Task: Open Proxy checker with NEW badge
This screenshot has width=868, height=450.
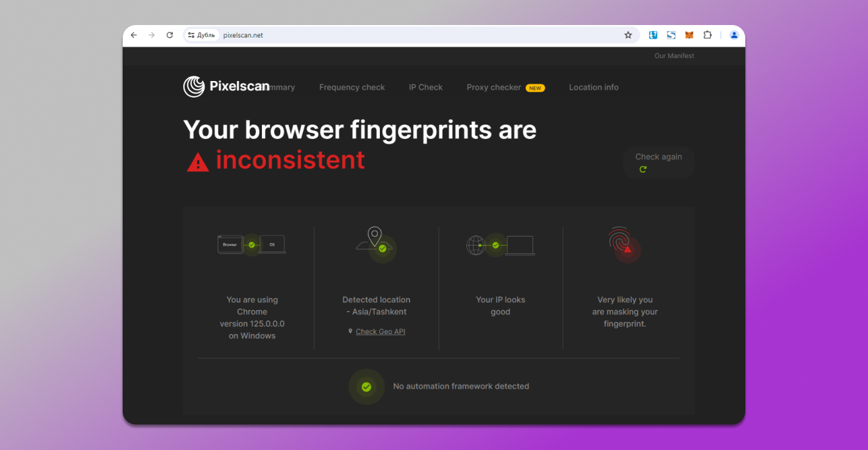Action: pyautogui.click(x=493, y=87)
